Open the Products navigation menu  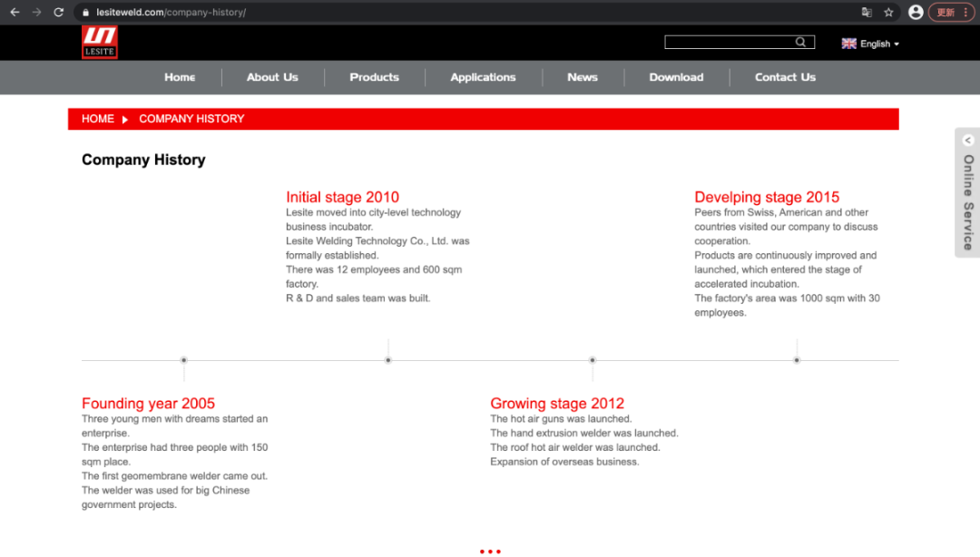tap(374, 77)
